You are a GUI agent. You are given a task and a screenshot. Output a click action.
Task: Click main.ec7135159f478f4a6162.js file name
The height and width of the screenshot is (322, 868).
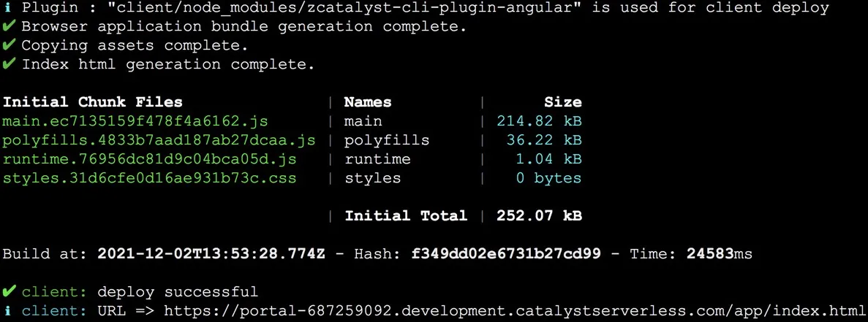(x=135, y=121)
